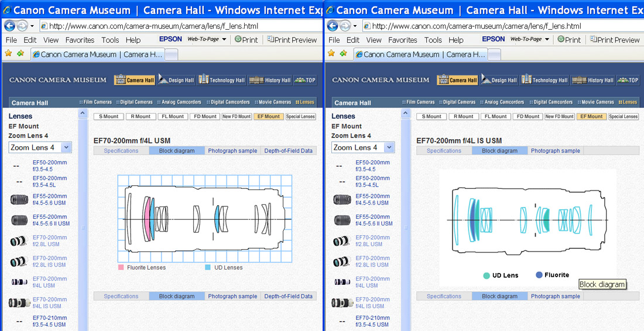644x331 pixels.
Task: Open the top Photograph sample tab in left window
Action: coord(232,150)
